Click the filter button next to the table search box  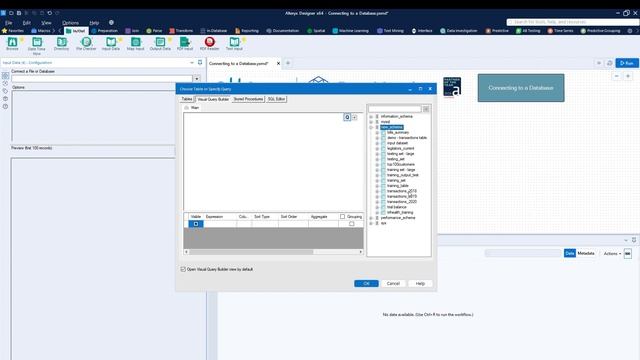click(x=426, y=109)
